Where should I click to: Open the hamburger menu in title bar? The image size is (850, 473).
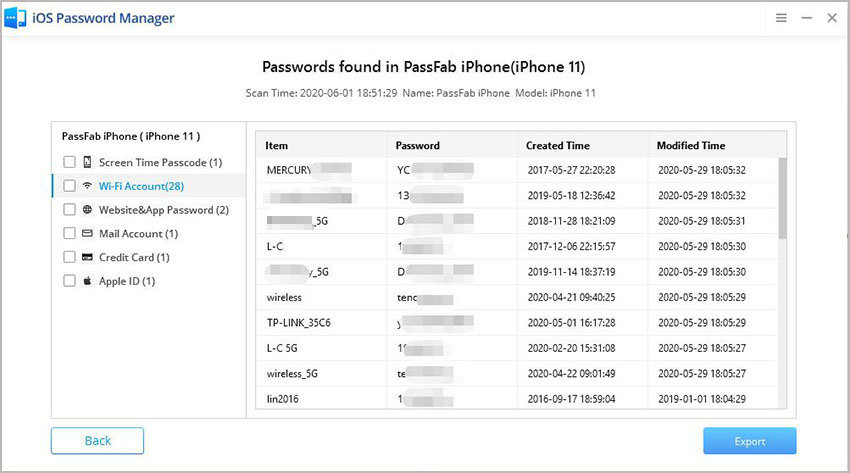[781, 18]
